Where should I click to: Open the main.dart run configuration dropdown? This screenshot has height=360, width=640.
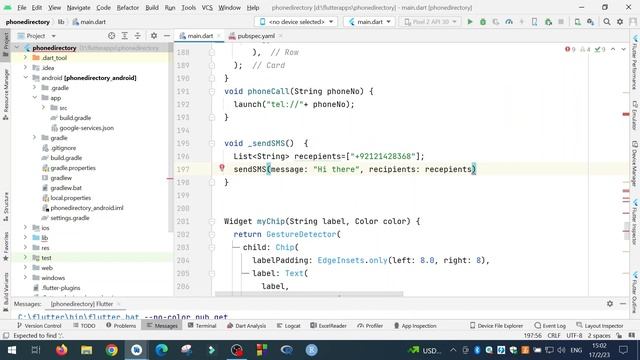[x=369, y=22]
